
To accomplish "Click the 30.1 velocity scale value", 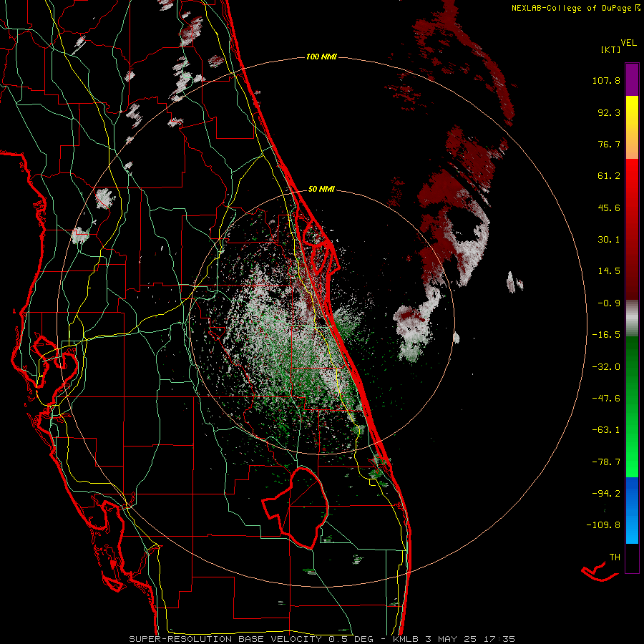I will point(609,240).
